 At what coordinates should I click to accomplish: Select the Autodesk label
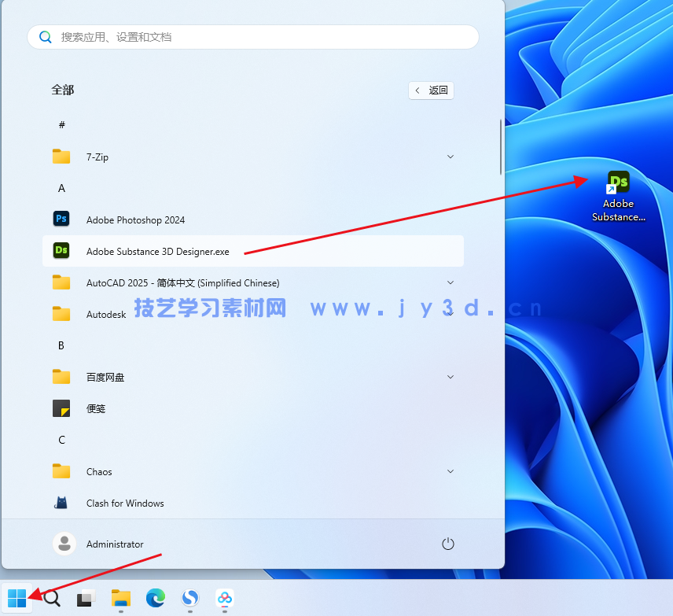[106, 315]
